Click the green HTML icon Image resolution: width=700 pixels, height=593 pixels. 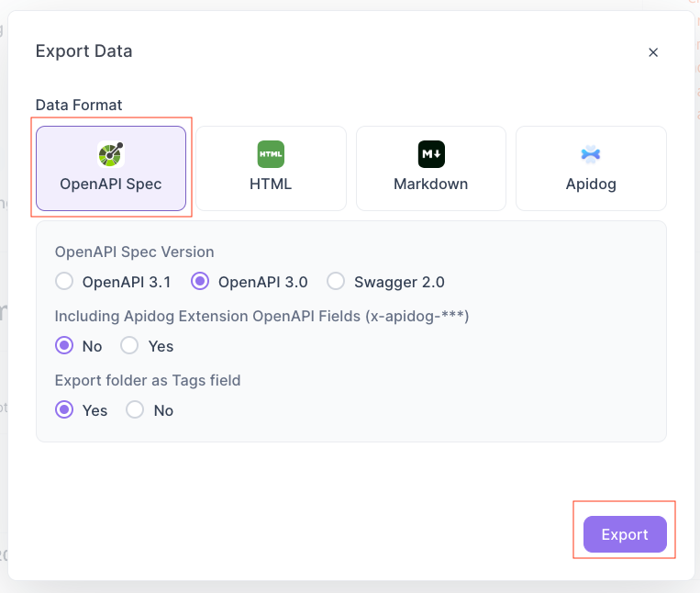click(x=271, y=154)
